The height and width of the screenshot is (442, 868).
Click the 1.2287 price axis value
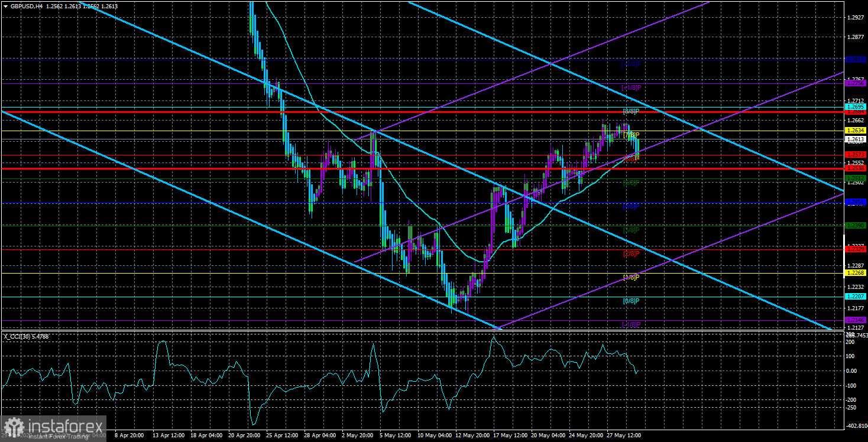point(855,265)
